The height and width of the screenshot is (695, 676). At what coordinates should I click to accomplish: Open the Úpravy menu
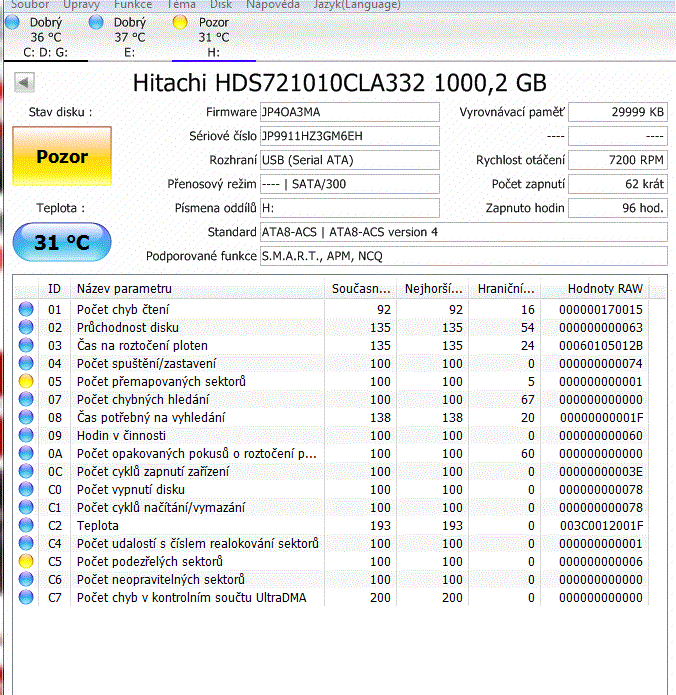click(x=82, y=5)
